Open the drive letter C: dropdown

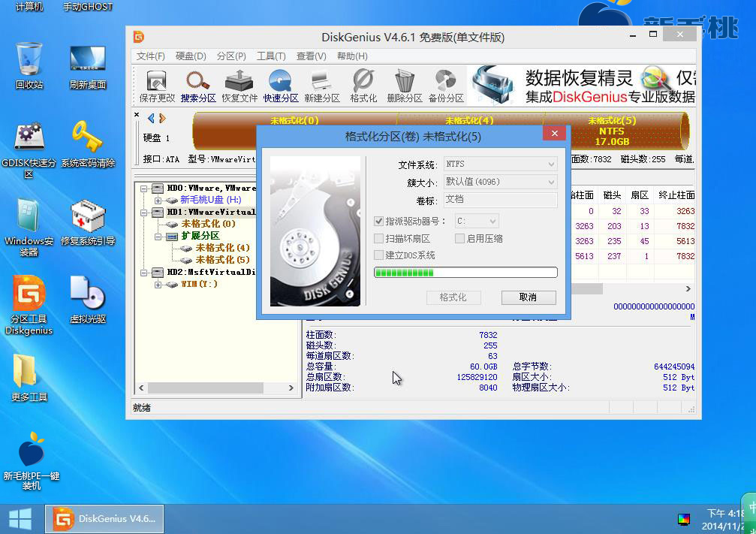477,222
